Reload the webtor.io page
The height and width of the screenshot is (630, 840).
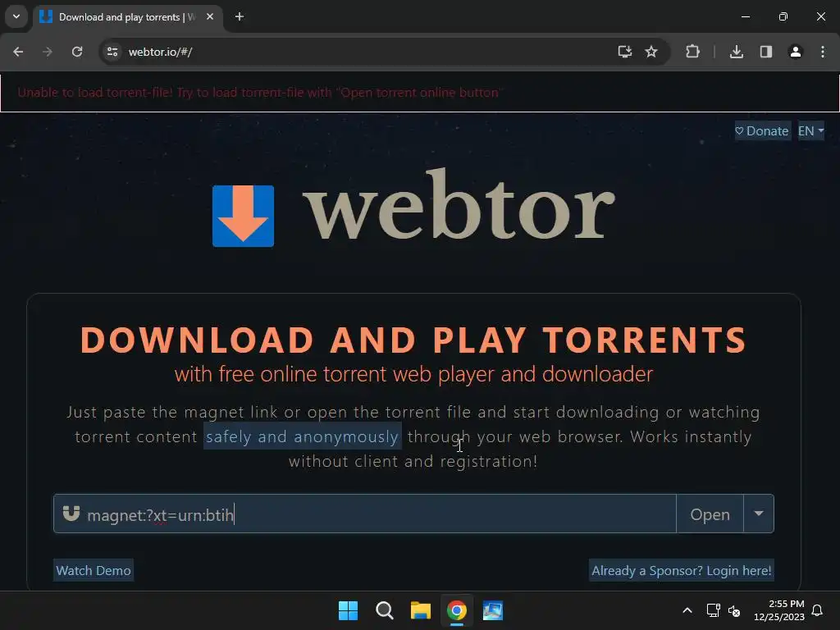pyautogui.click(x=77, y=52)
